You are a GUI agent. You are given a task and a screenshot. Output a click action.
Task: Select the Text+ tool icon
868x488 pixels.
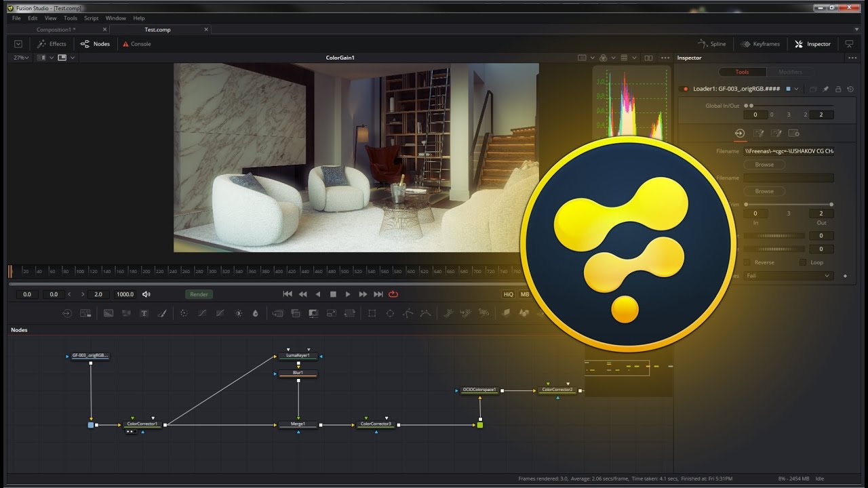coord(144,313)
